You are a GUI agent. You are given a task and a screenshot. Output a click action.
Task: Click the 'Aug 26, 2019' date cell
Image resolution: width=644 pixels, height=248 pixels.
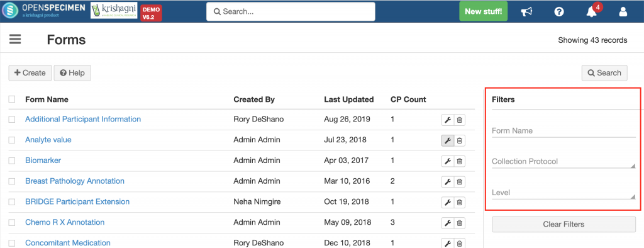tap(347, 119)
